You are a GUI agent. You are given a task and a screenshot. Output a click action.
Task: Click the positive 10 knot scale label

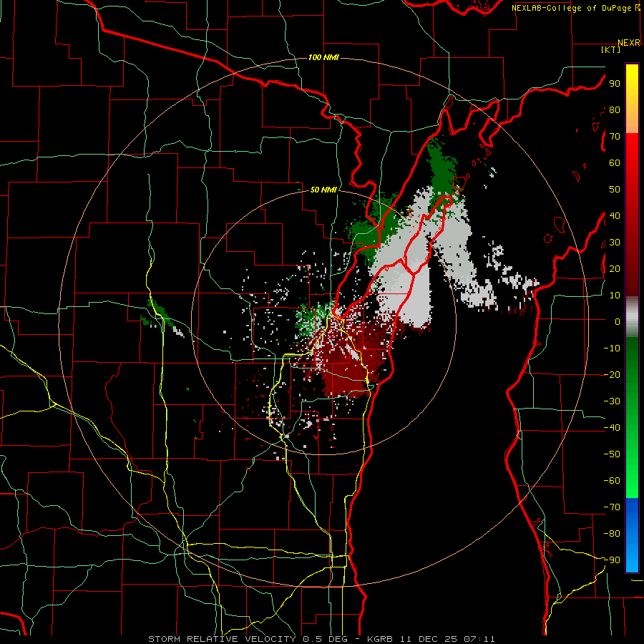[615, 296]
